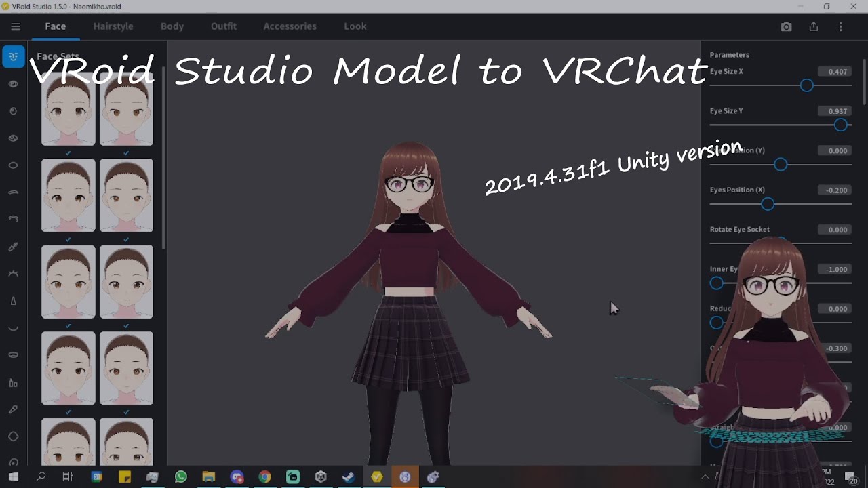Click the Parameters panel scrollbar
868x488 pixels.
[x=865, y=81]
